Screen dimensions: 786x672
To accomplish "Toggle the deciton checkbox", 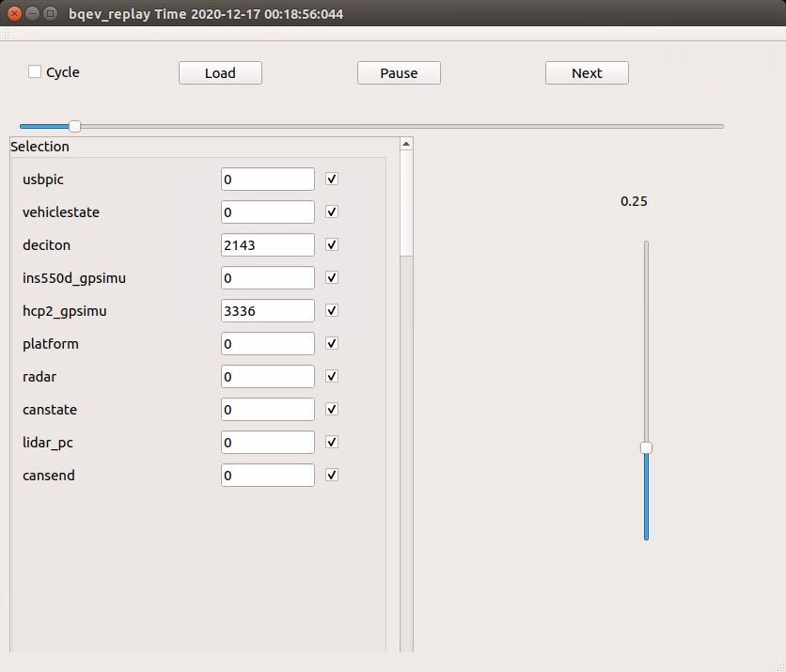I will (x=332, y=245).
